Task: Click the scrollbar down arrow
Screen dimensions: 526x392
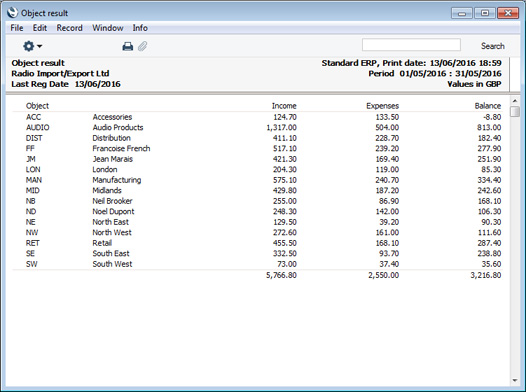Action: [515, 380]
